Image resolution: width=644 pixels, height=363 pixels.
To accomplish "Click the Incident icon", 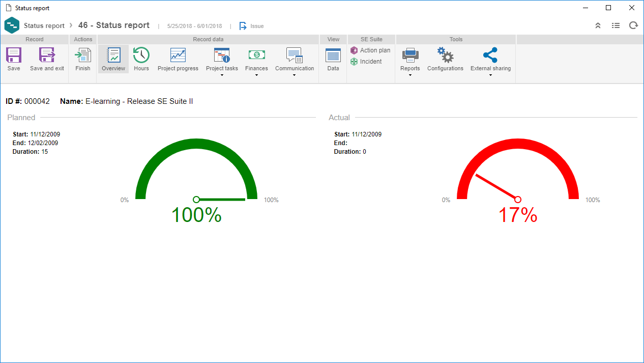I will (354, 62).
